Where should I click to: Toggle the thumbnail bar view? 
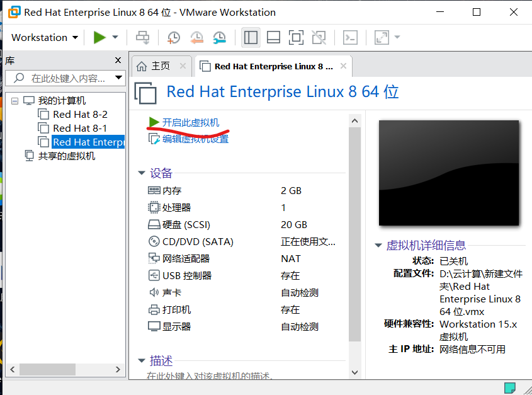click(273, 37)
